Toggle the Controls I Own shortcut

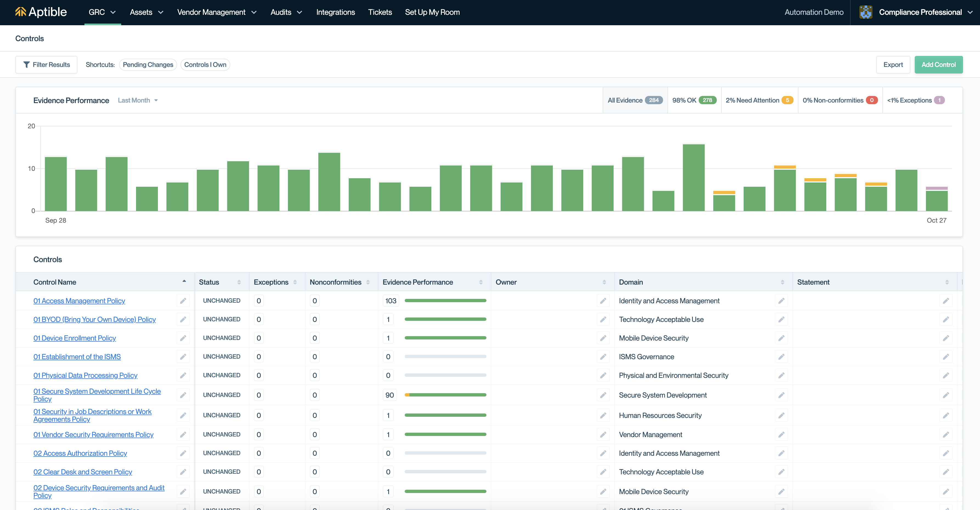pos(205,65)
